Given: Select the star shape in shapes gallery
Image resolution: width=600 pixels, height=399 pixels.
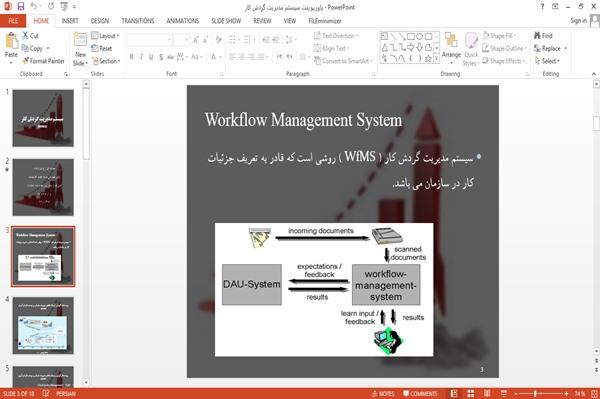Looking at the screenshot, I should pyautogui.click(x=428, y=59).
